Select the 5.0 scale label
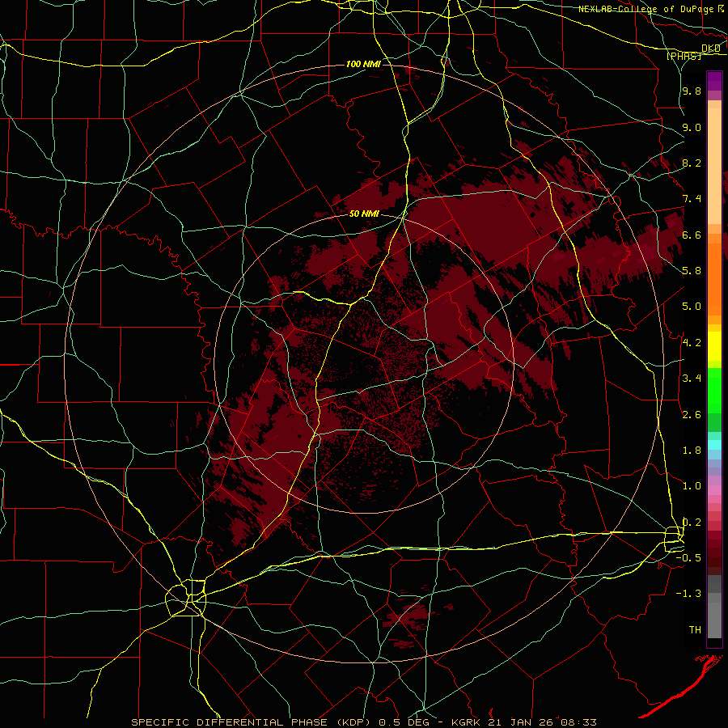Image resolution: width=728 pixels, height=728 pixels. pyautogui.click(x=692, y=307)
